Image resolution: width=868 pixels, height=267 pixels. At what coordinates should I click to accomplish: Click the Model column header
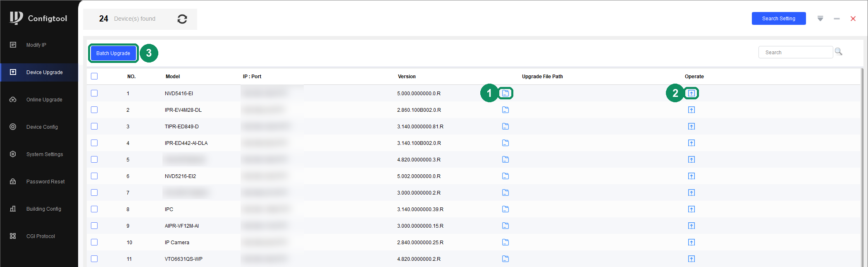pos(173,77)
